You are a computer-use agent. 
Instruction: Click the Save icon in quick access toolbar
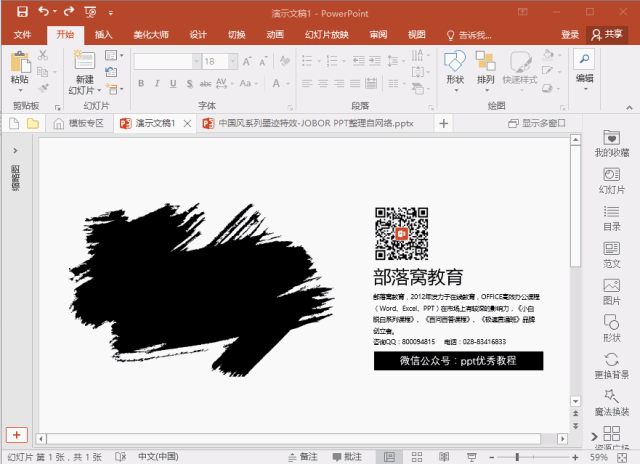[22, 12]
